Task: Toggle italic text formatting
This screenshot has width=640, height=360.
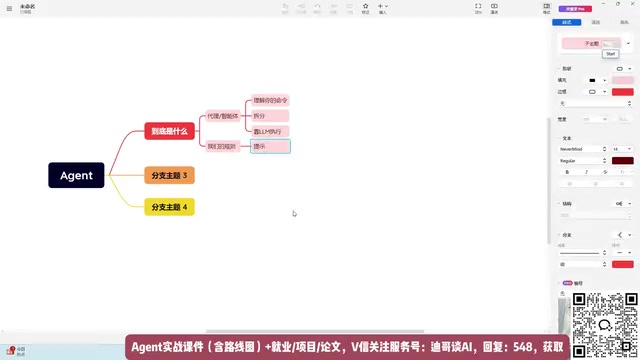Action: pos(586,172)
